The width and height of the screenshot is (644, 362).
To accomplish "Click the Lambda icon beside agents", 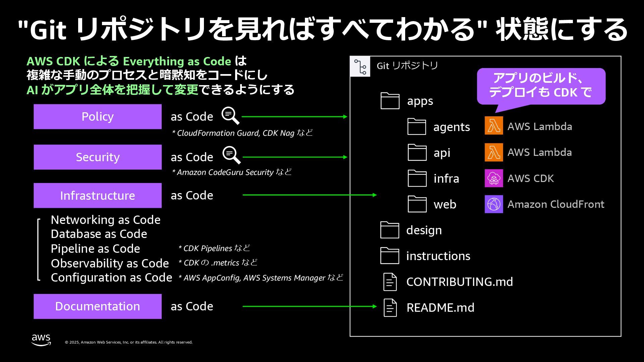I will click(x=494, y=126).
